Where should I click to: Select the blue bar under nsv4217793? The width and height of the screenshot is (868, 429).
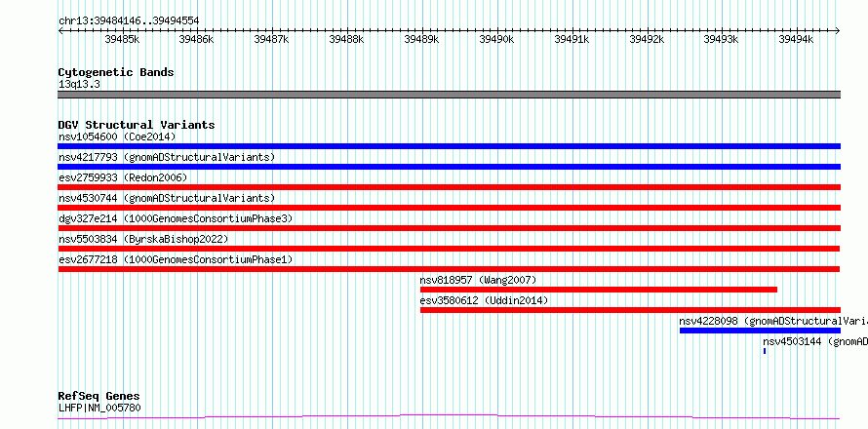point(449,167)
